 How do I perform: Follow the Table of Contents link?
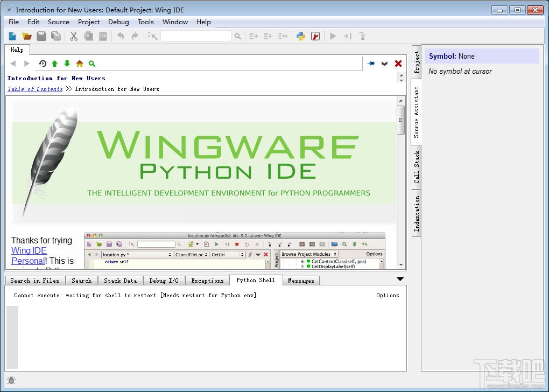click(35, 89)
